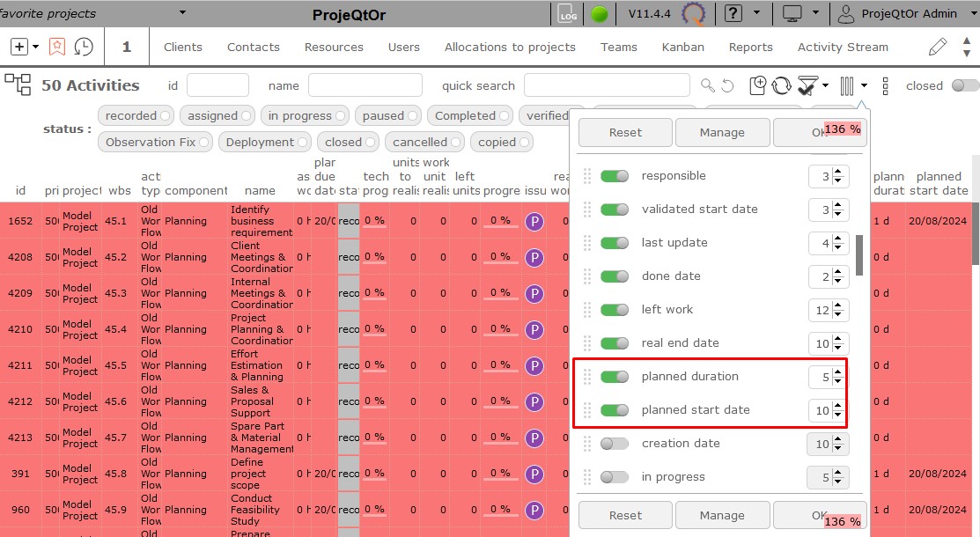Toggle the closed items switch
This screenshot has width=980, height=537.
point(965,85)
